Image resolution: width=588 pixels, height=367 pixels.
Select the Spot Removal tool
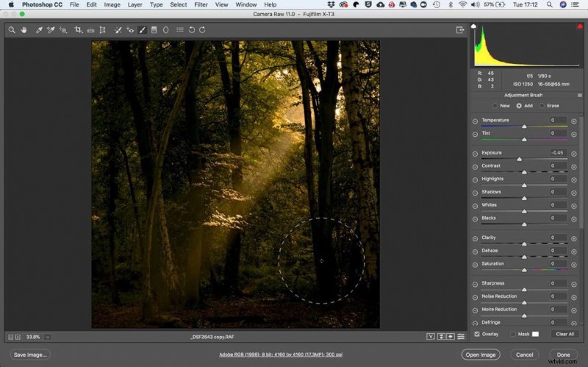tap(118, 29)
